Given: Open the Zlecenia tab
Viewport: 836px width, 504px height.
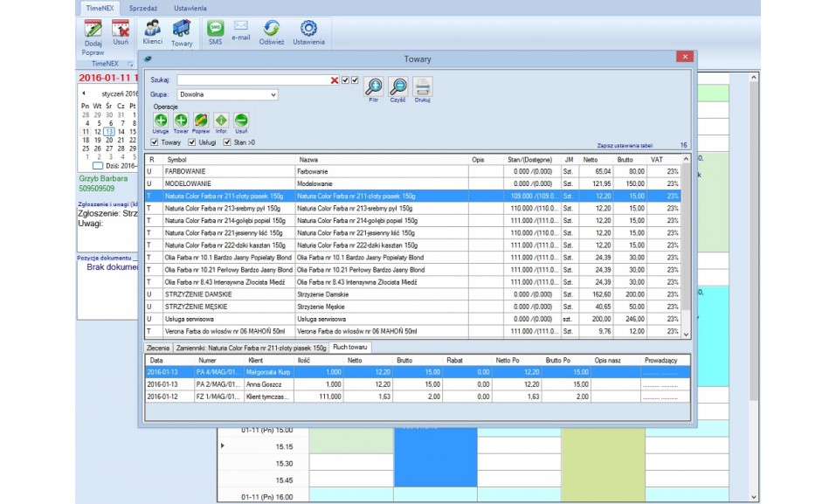Looking at the screenshot, I should pyautogui.click(x=158, y=348).
